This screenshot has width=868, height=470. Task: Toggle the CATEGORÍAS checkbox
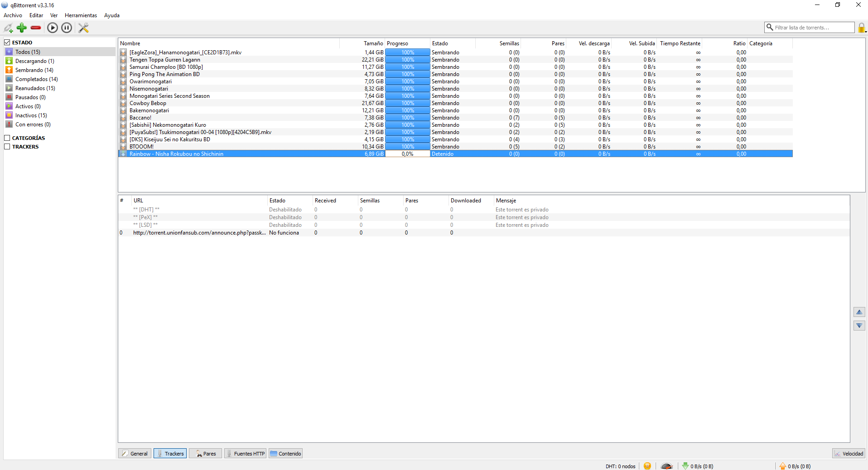pyautogui.click(x=7, y=138)
